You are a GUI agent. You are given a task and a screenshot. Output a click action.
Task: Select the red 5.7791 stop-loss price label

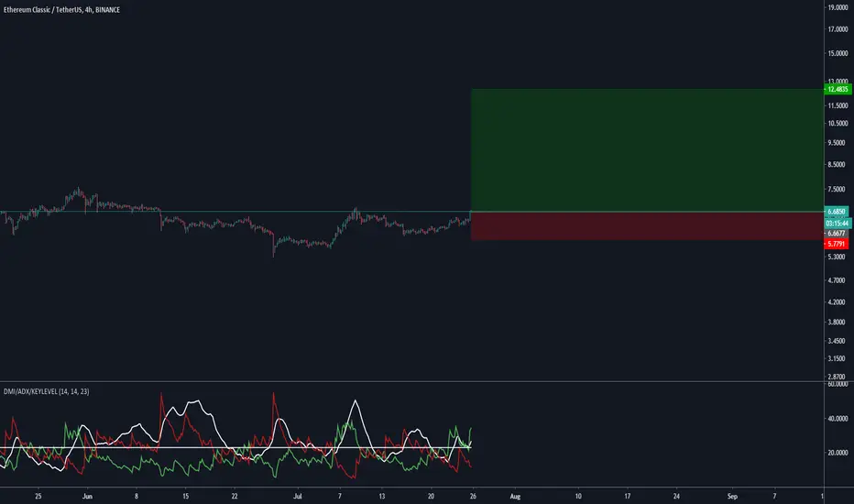point(836,244)
